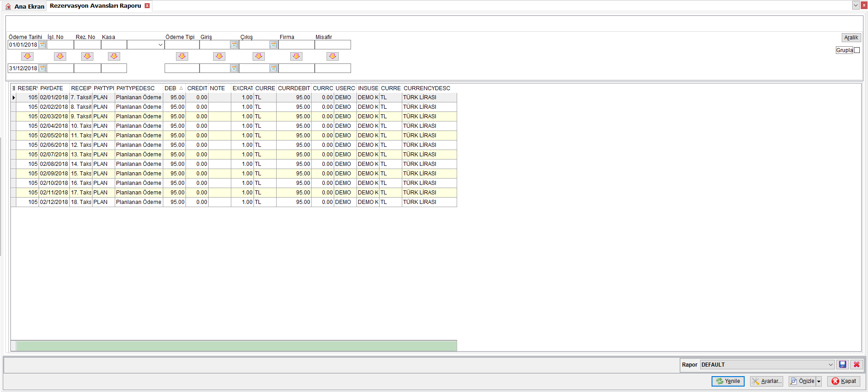Open calendar for end date 31/12/2018
The height and width of the screenshot is (392, 868).
point(42,68)
